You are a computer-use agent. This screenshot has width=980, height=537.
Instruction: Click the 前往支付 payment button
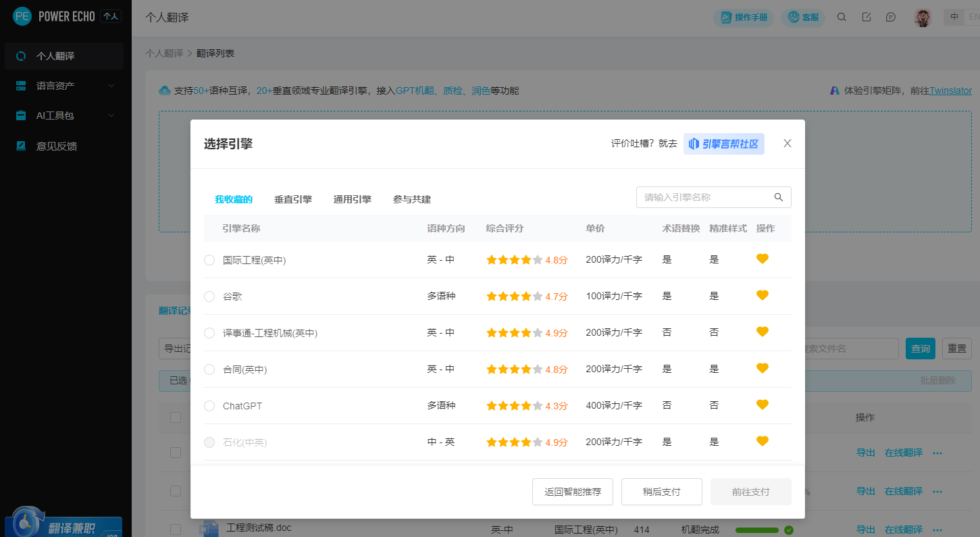click(750, 492)
